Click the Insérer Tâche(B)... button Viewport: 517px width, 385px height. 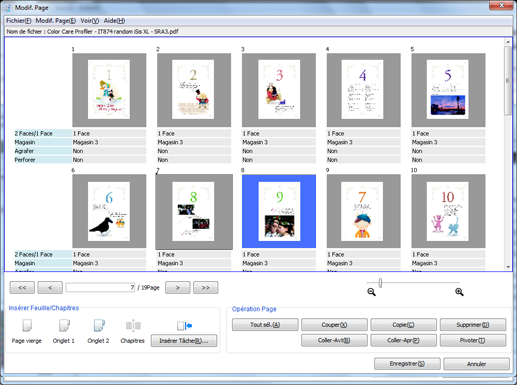tap(184, 341)
